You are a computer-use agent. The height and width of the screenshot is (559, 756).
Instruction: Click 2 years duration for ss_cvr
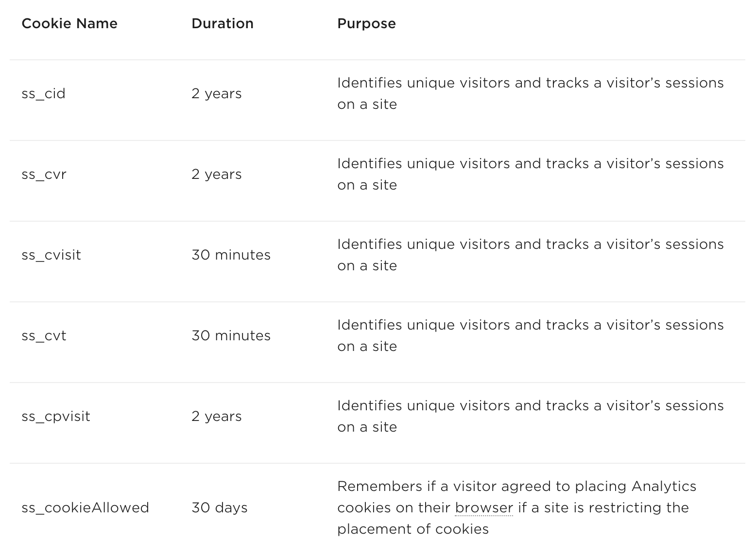tap(216, 174)
